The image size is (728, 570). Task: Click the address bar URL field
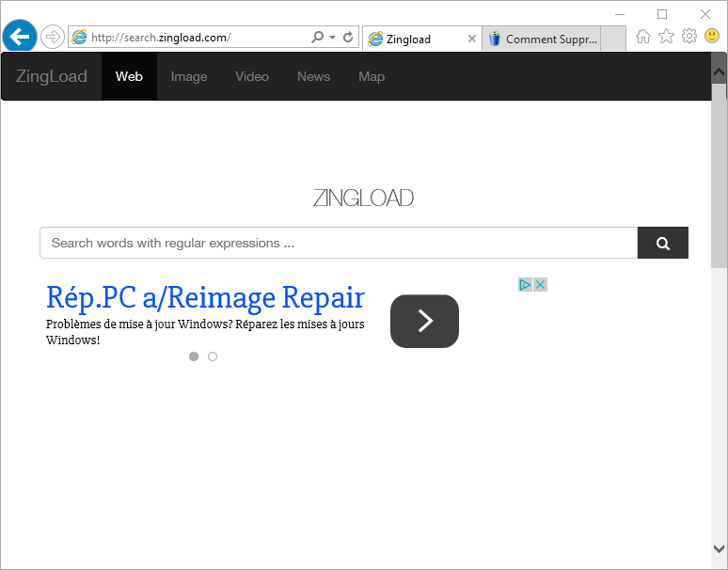click(190, 37)
